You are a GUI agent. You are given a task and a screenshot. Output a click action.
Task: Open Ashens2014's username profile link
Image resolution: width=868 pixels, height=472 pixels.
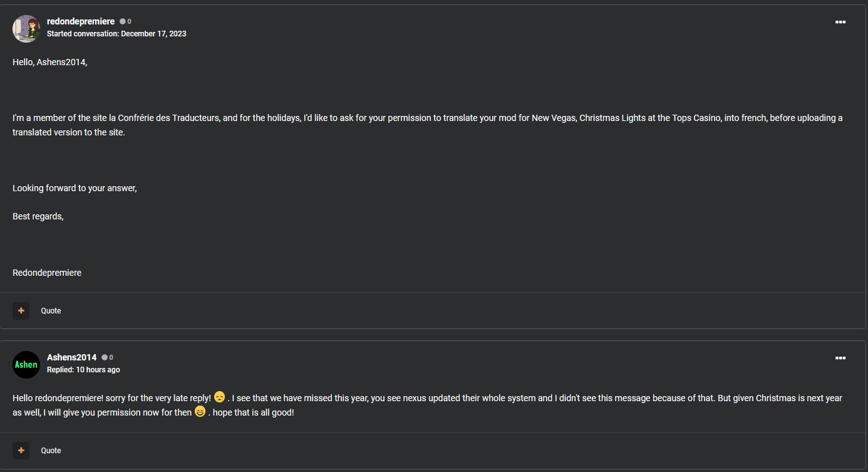[x=72, y=357]
